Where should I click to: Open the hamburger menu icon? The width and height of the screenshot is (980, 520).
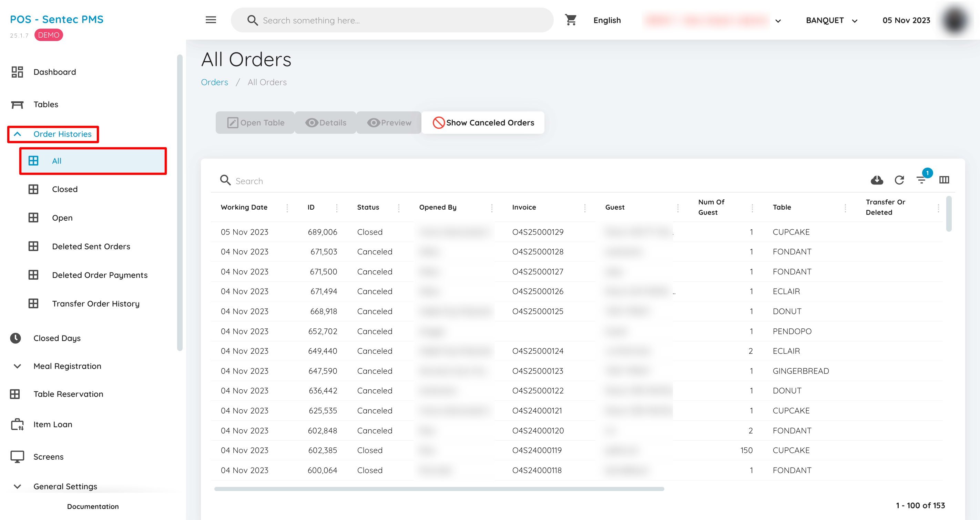click(x=211, y=20)
